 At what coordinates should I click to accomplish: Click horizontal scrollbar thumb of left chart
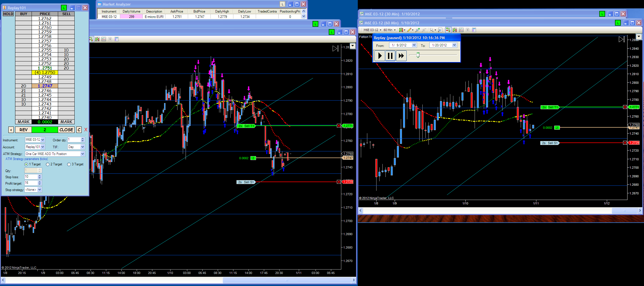(287, 280)
